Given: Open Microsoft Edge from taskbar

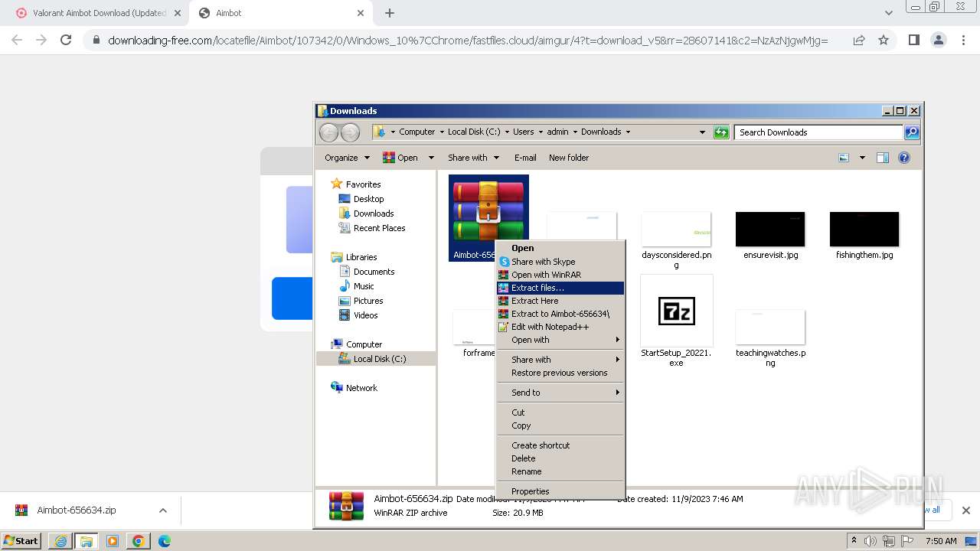Looking at the screenshot, I should tap(164, 541).
